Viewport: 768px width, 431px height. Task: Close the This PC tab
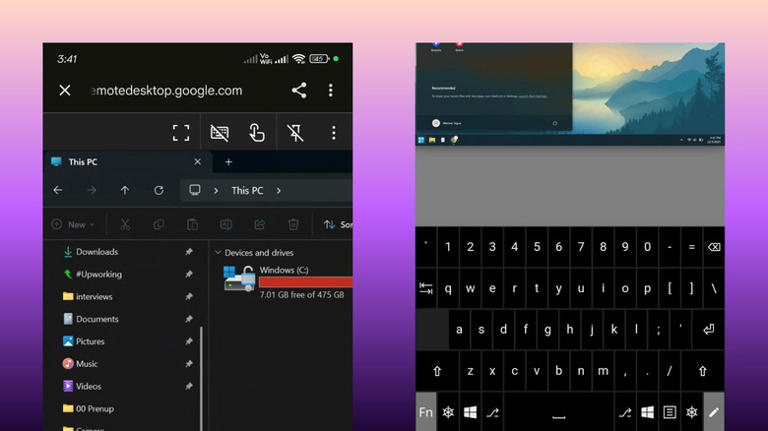197,162
